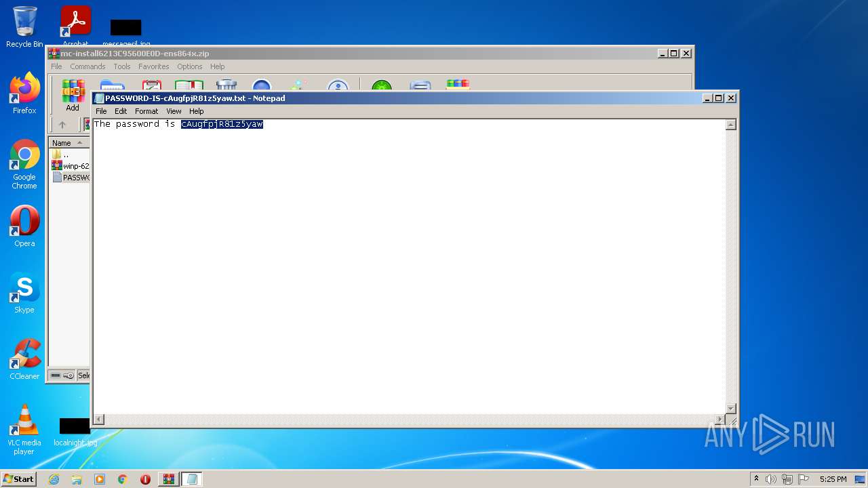Launch Acrobat from the desktop shortcut

75,26
